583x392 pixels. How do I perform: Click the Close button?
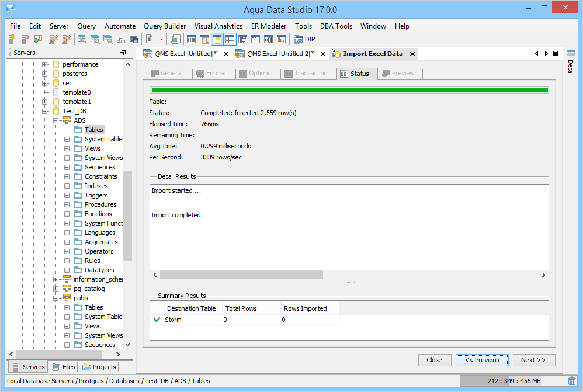(x=434, y=360)
